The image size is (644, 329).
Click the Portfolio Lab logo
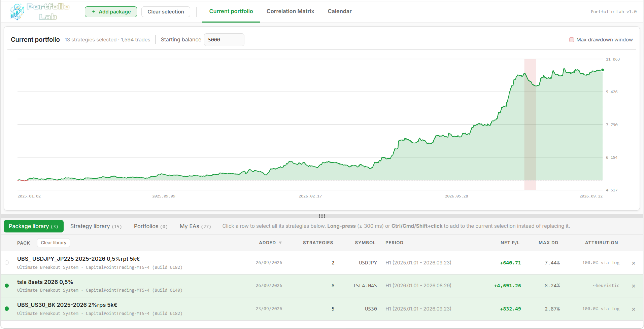40,11
